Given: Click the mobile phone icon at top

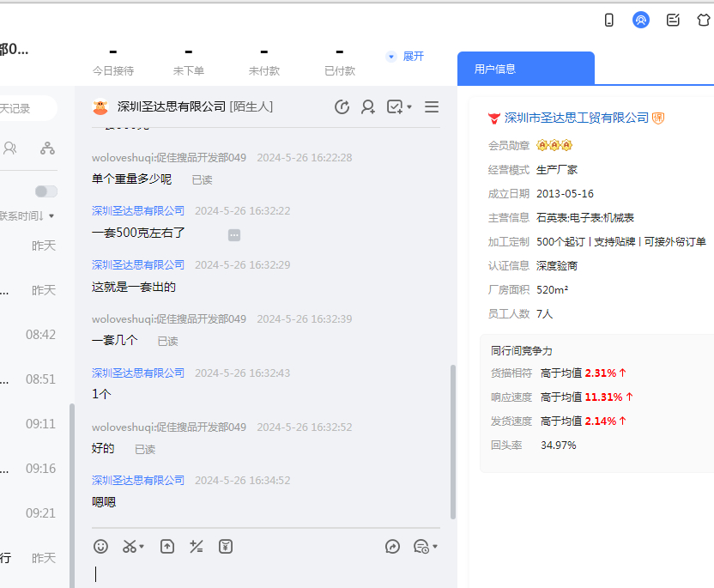Looking at the screenshot, I should pyautogui.click(x=609, y=20).
